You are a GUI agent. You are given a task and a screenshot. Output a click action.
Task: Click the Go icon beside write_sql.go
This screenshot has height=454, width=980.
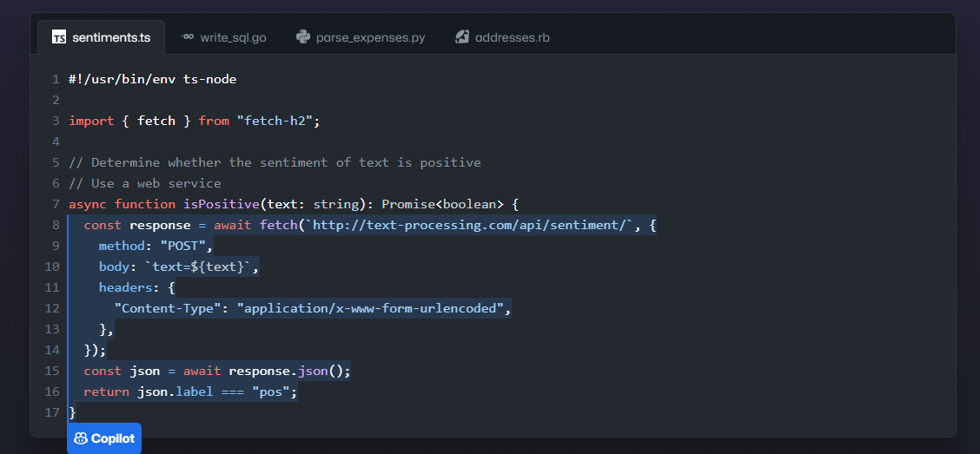click(187, 37)
